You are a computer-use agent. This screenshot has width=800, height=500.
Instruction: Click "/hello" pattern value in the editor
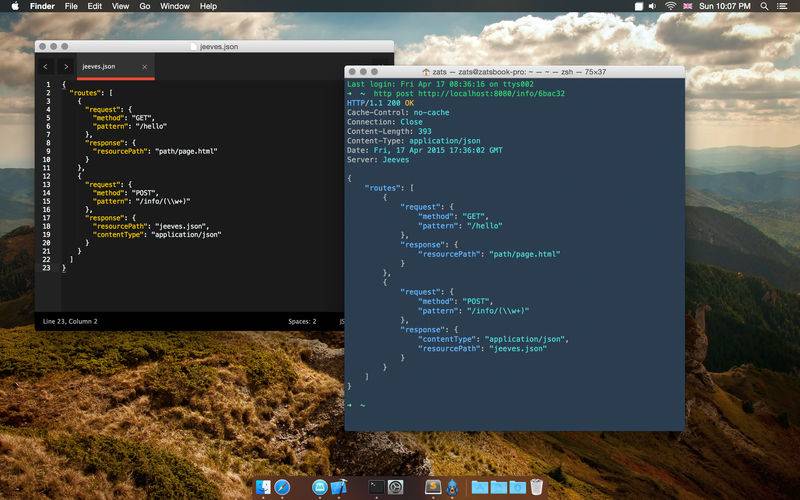(x=151, y=126)
